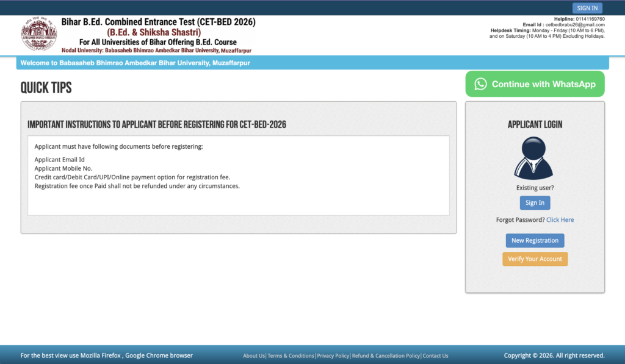Click the applicant person silhouette icon
Screen dimensions: 625x364
(x=535, y=157)
